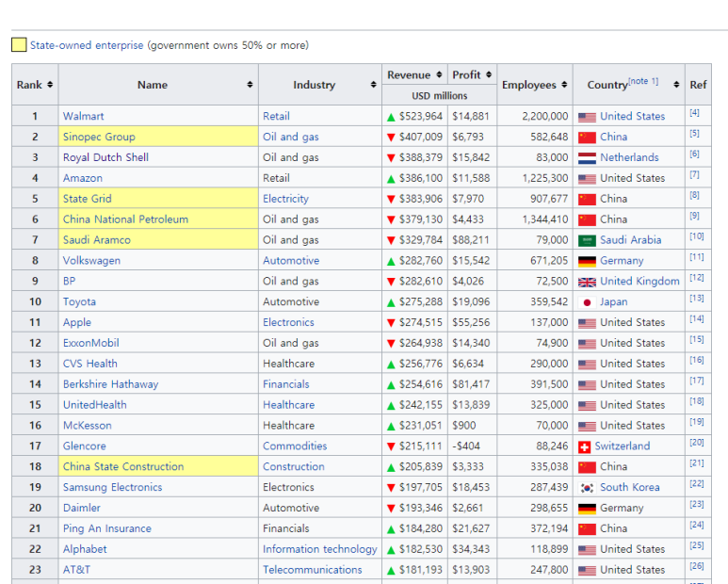Open the Japan country link
The width and height of the screenshot is (728, 584).
pos(613,301)
